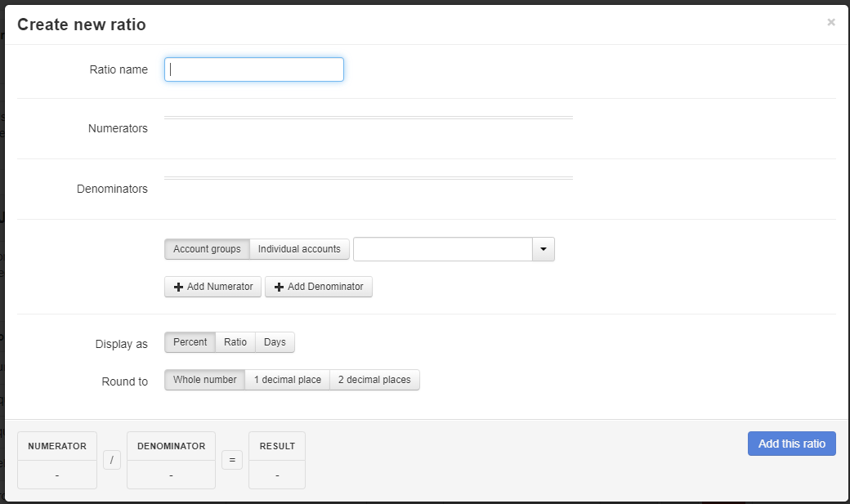Click the NUMERATOR preview box

point(57,460)
